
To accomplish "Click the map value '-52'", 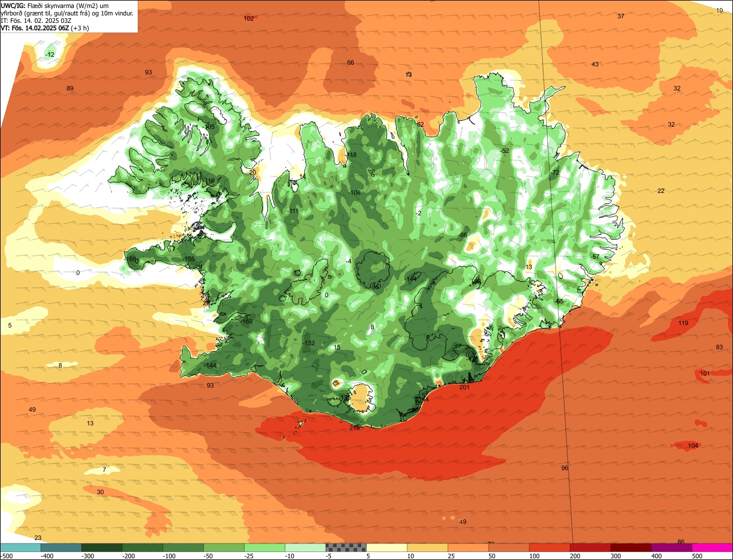I will coord(505,151).
